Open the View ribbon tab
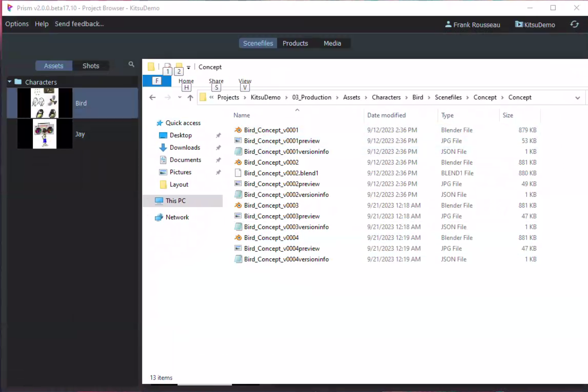Viewport: 588px width, 392px height. (245, 81)
